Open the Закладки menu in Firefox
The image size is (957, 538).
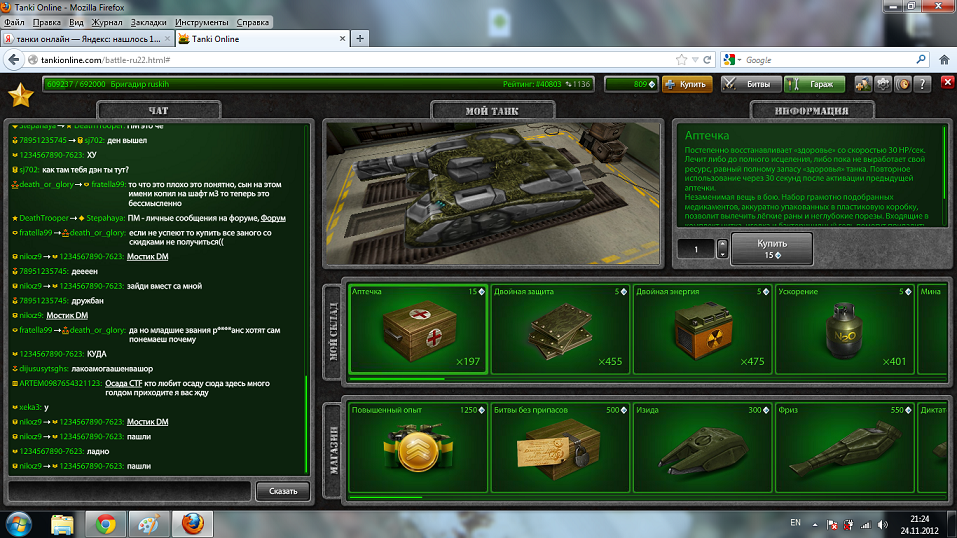tap(148, 21)
